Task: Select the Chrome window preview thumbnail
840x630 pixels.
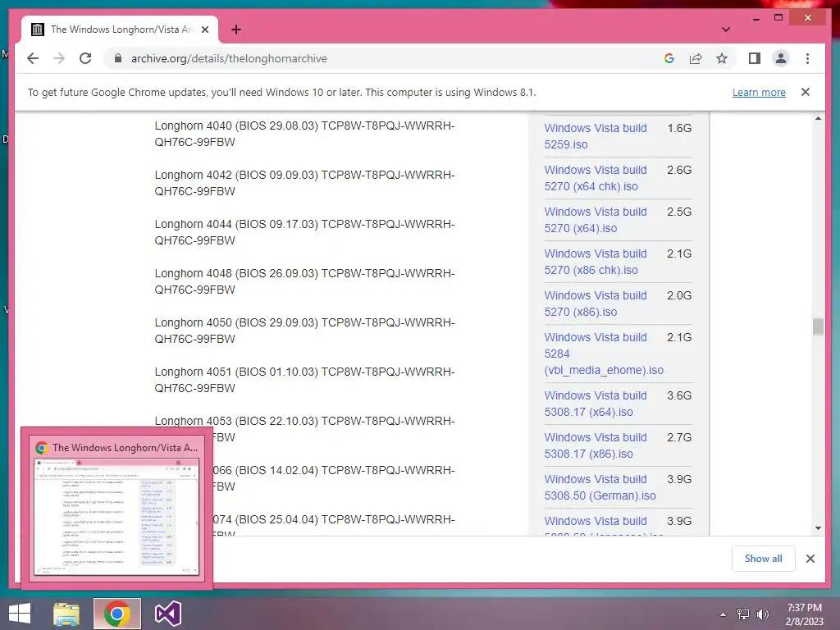Action: click(116, 517)
